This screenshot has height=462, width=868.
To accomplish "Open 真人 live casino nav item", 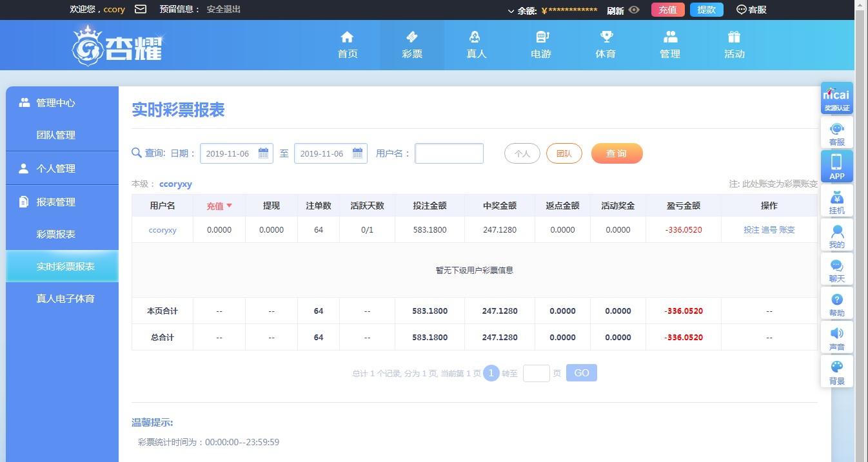I will 477,45.
